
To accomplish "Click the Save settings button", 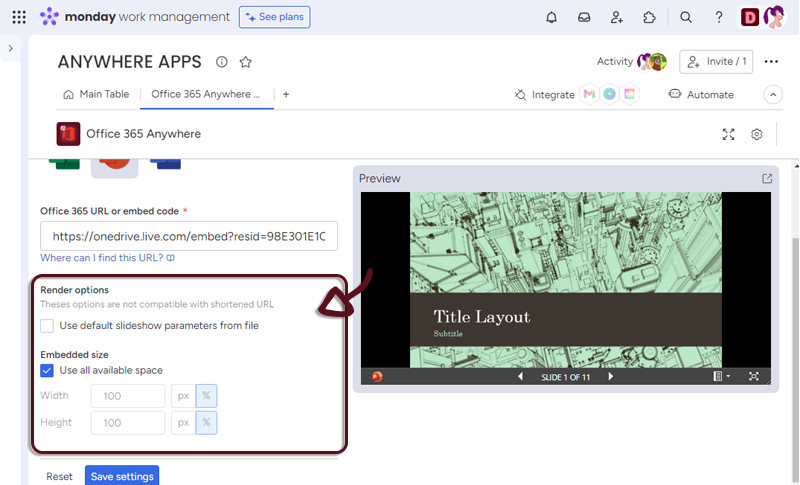I will [122, 476].
